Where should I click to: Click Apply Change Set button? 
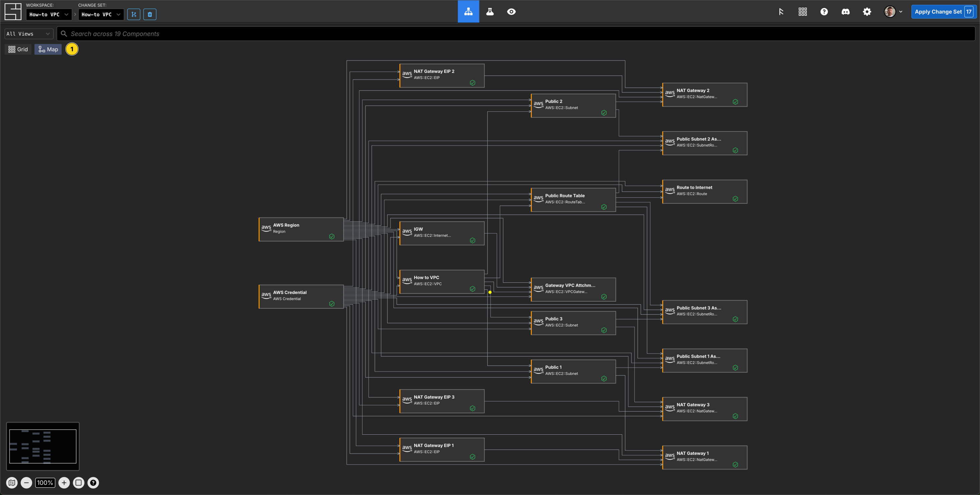[x=944, y=12]
